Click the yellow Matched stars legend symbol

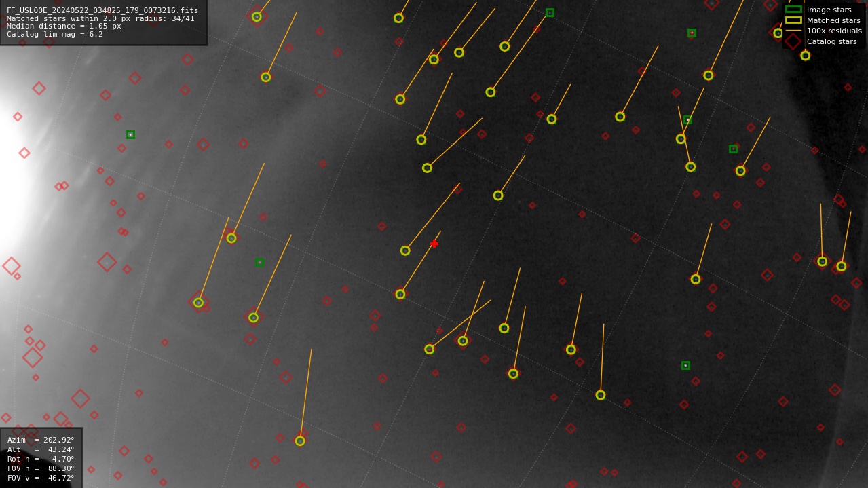click(x=793, y=20)
